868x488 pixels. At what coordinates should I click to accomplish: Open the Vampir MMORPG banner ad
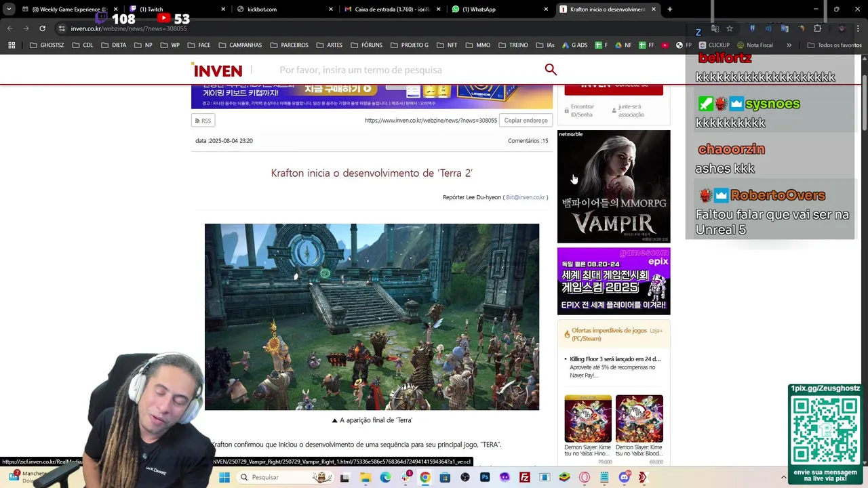click(614, 186)
